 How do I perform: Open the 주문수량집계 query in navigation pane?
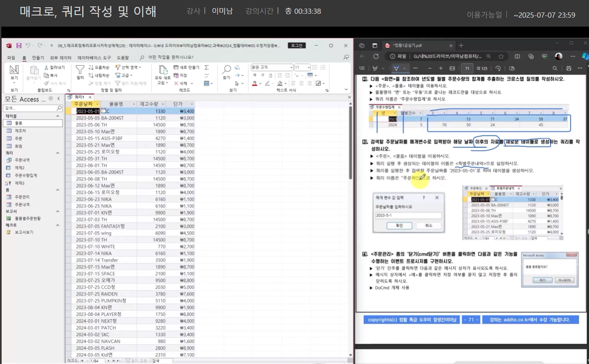[25, 175]
